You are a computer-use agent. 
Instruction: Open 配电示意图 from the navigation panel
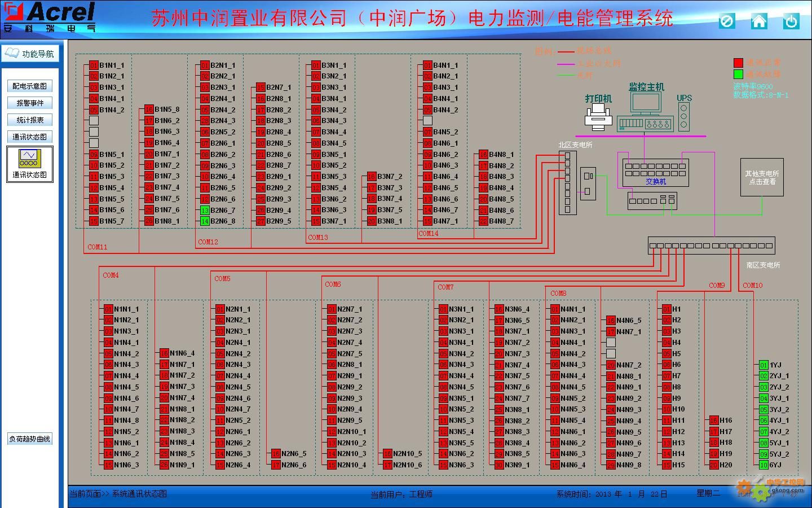(x=30, y=86)
